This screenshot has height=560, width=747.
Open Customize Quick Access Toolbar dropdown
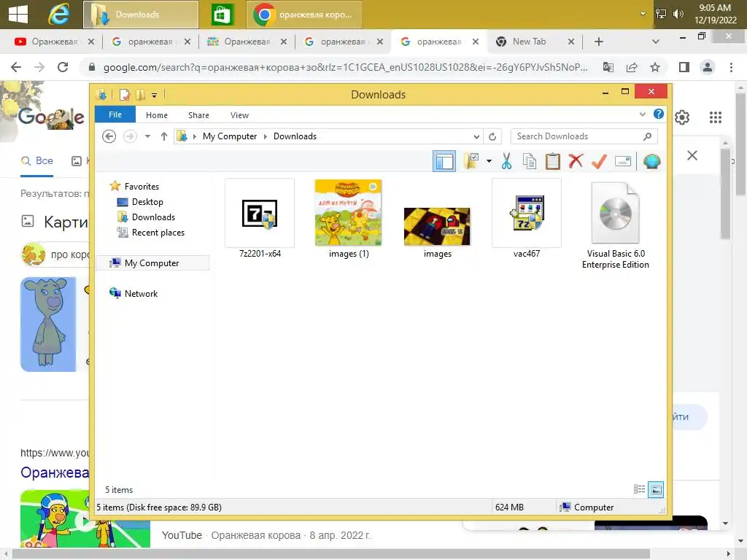point(155,96)
